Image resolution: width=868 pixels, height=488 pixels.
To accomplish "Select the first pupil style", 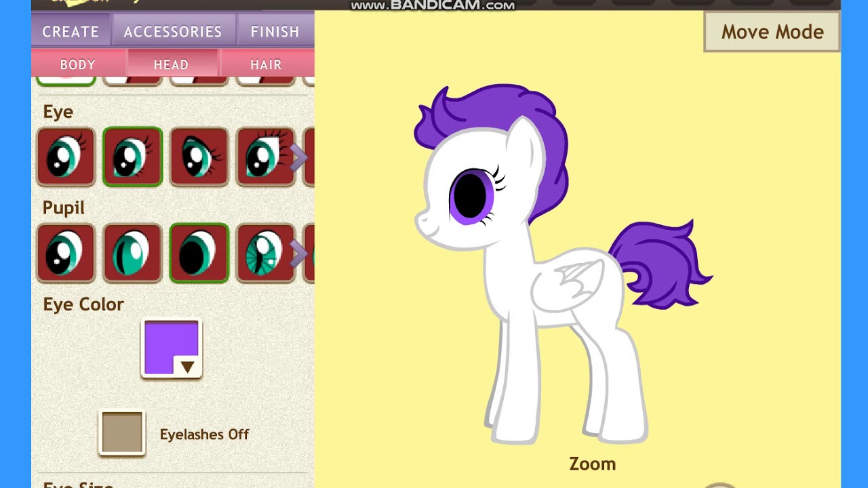I will (66, 253).
